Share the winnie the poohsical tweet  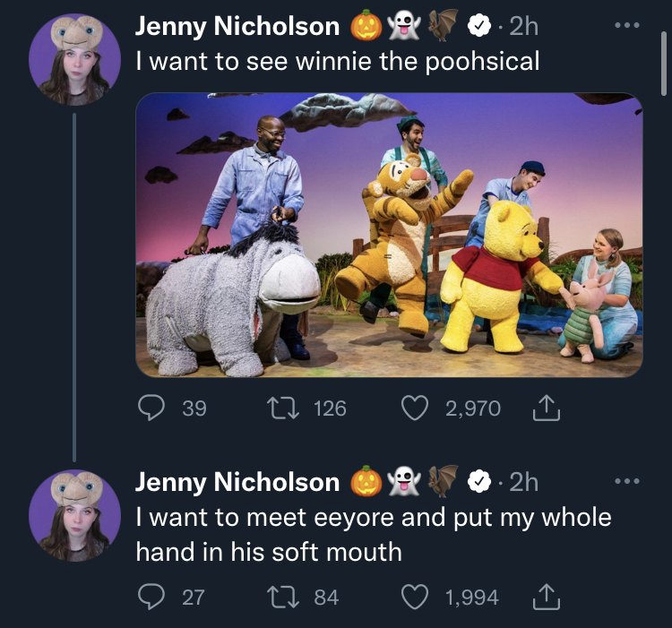pos(547,408)
